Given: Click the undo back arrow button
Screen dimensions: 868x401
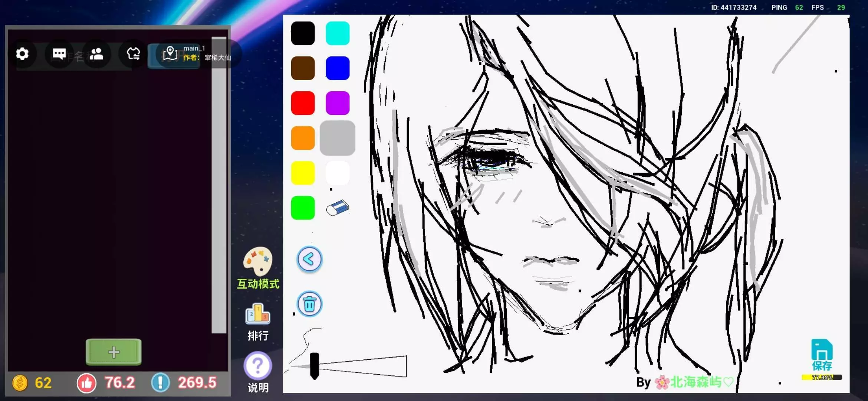Looking at the screenshot, I should pos(309,260).
